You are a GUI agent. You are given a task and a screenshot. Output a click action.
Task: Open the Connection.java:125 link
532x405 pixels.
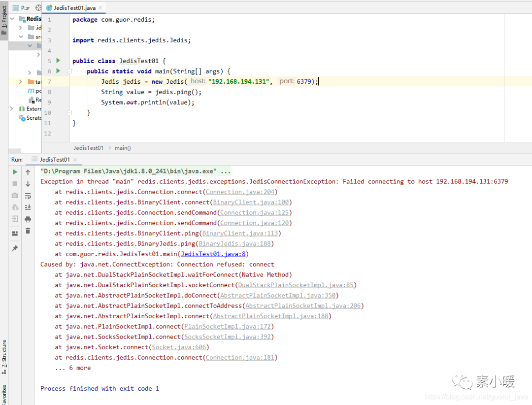pos(255,212)
